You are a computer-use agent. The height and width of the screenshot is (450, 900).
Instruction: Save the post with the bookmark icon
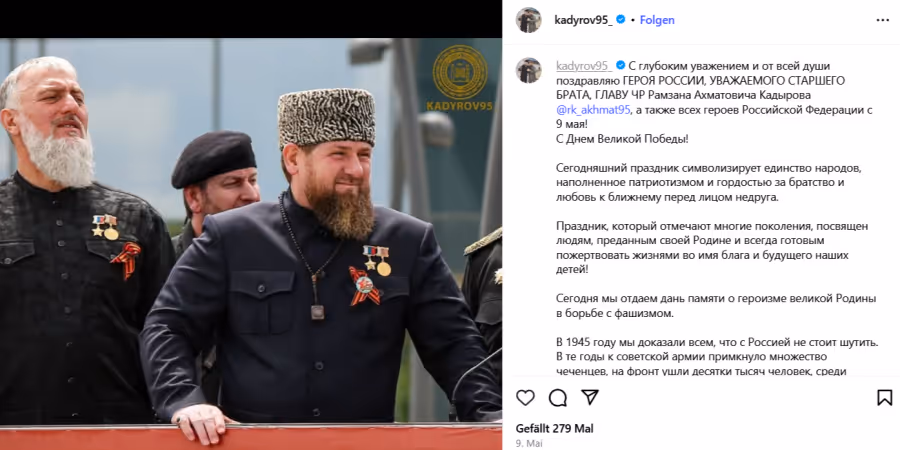[885, 398]
